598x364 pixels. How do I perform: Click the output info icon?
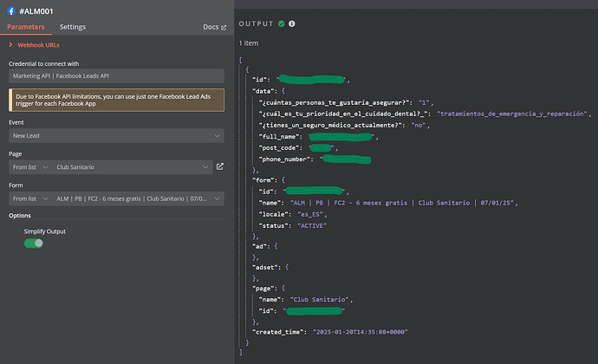coord(292,23)
